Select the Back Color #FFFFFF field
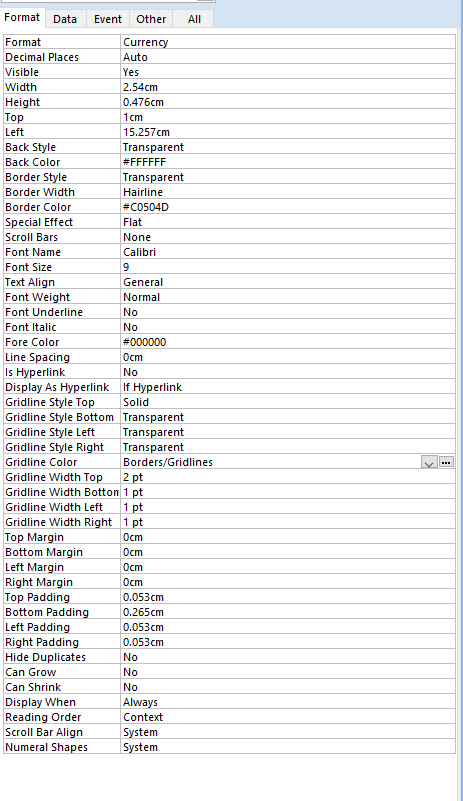This screenshot has height=801, width=463. coord(288,162)
